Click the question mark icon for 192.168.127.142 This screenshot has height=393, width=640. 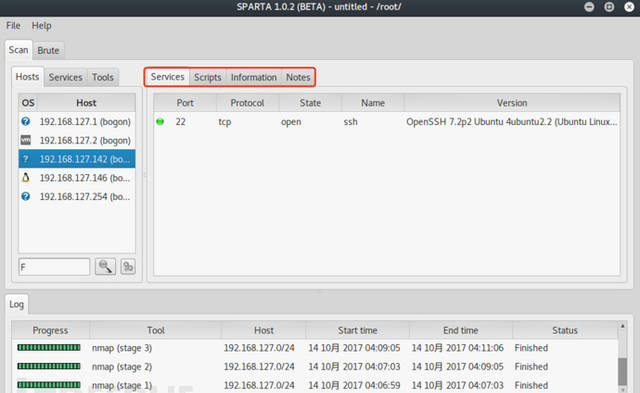pos(26,159)
